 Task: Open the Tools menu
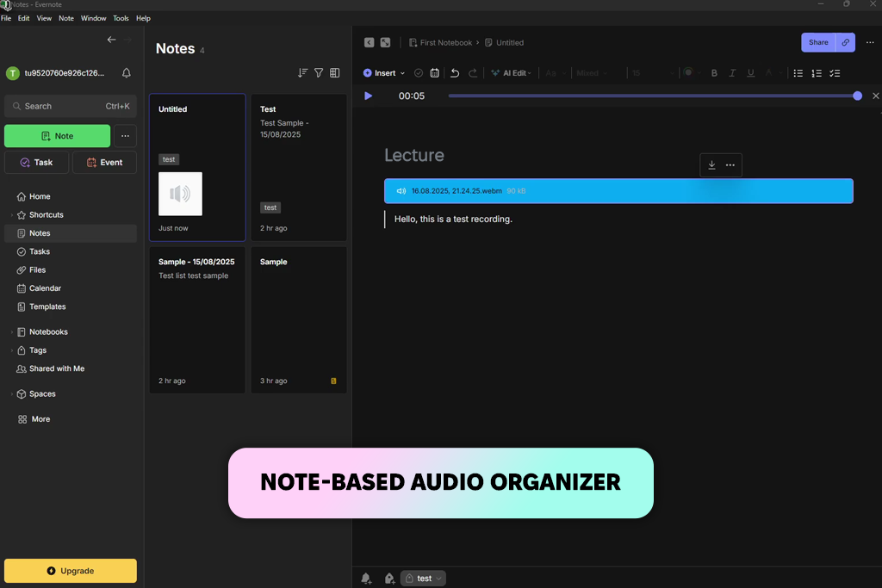coord(121,18)
